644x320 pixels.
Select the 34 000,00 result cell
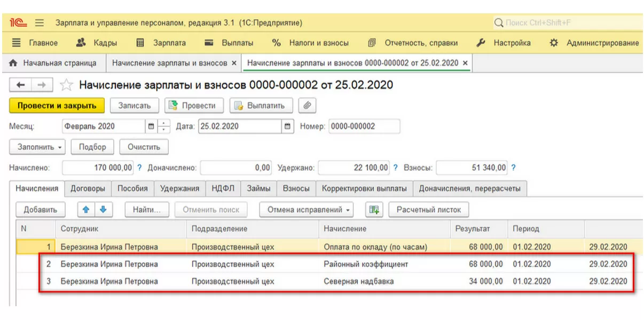[479, 281]
